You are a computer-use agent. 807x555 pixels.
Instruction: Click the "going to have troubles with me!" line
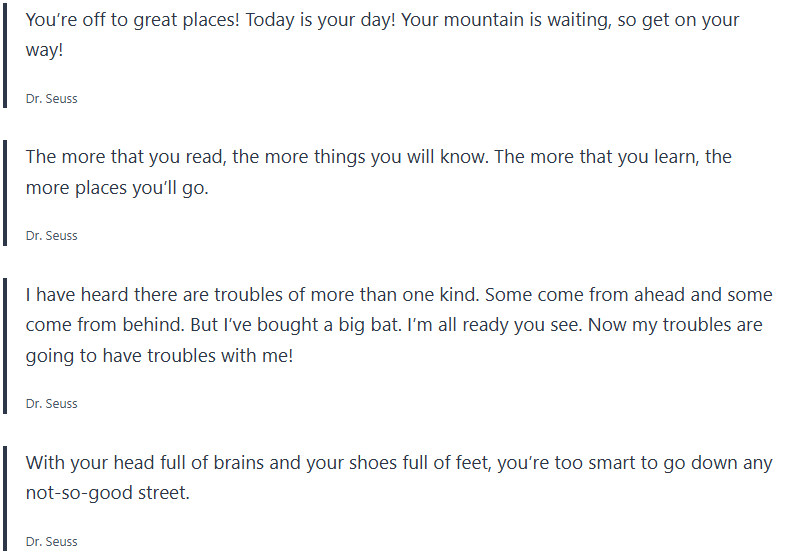click(159, 355)
